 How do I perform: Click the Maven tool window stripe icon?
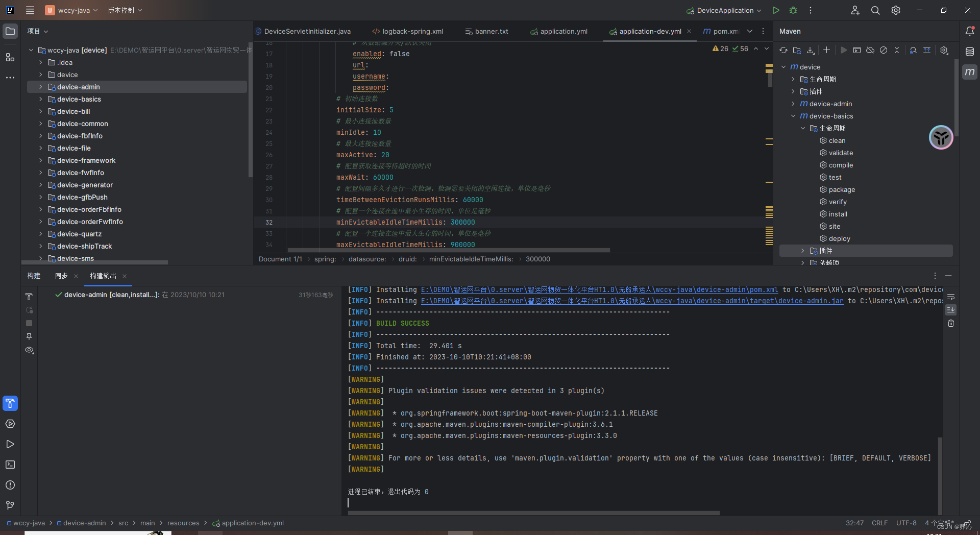970,72
